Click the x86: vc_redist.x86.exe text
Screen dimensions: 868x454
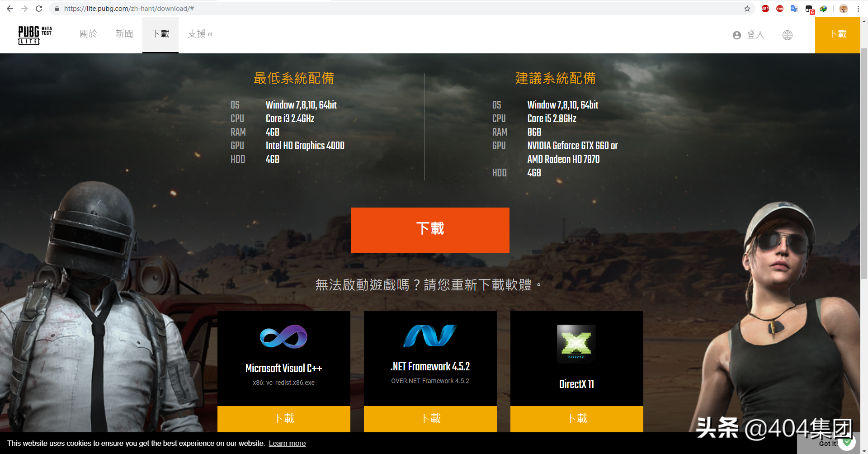tap(284, 383)
